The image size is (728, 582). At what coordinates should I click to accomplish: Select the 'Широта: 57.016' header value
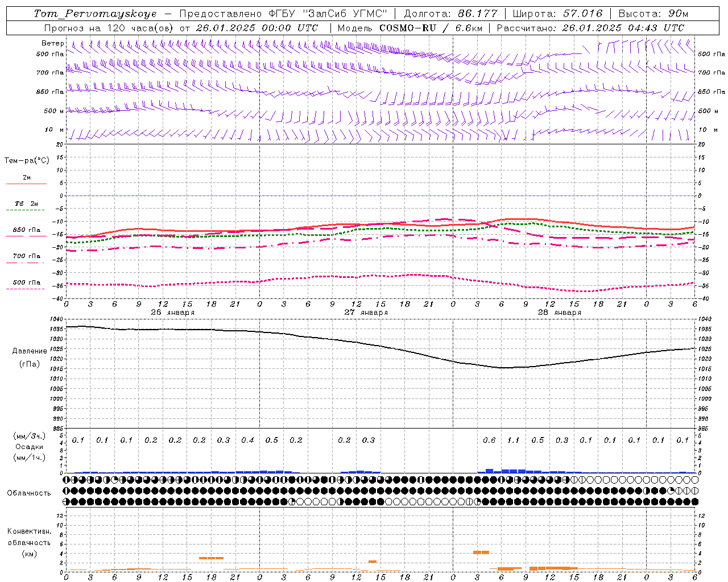tap(557, 14)
